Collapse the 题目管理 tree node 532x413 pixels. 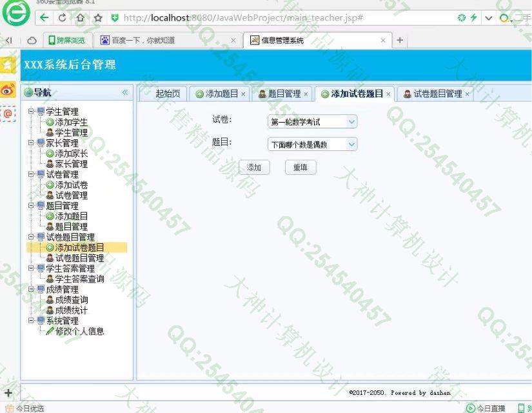[x=31, y=205]
